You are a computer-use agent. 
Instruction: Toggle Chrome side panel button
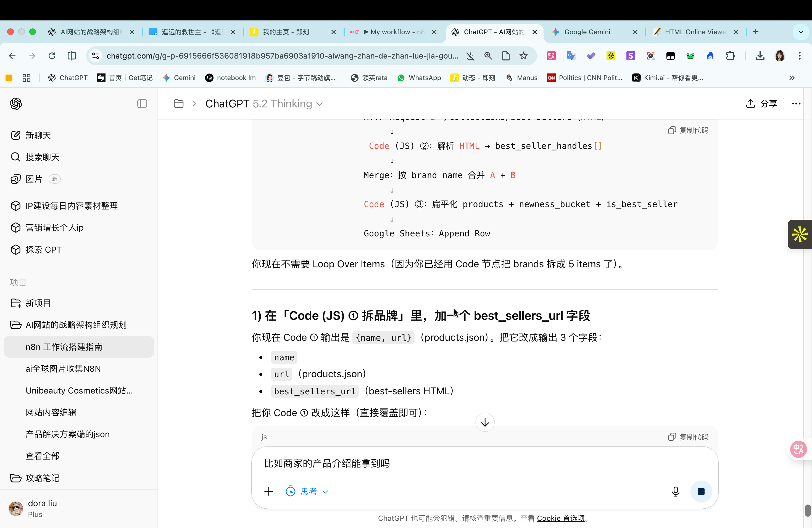pyautogui.click(x=72, y=56)
